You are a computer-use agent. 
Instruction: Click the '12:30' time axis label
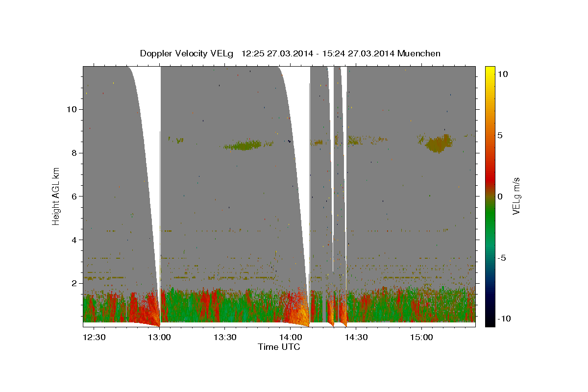(x=94, y=337)
